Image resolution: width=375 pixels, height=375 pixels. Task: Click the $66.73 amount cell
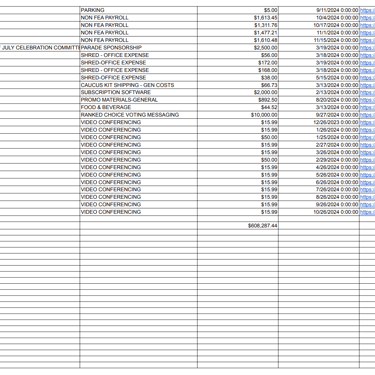(x=238, y=85)
